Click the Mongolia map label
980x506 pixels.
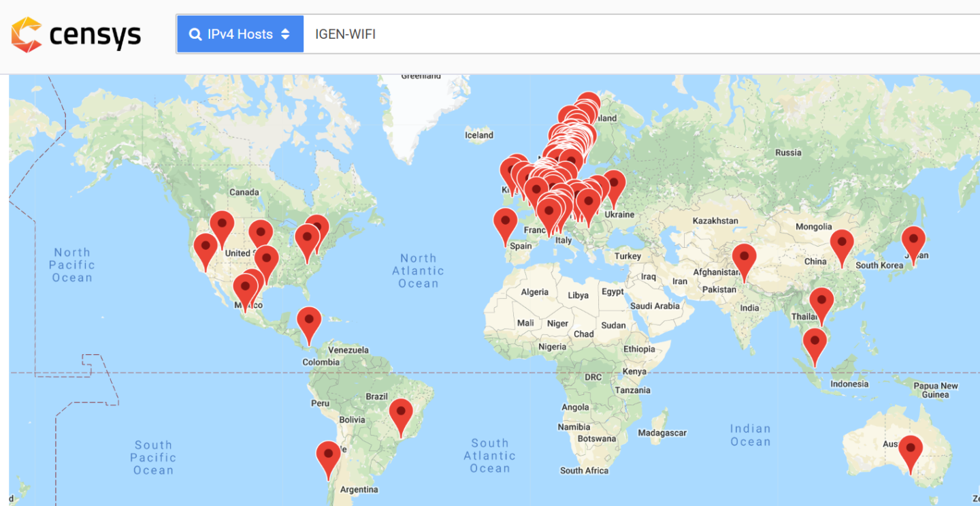click(814, 226)
